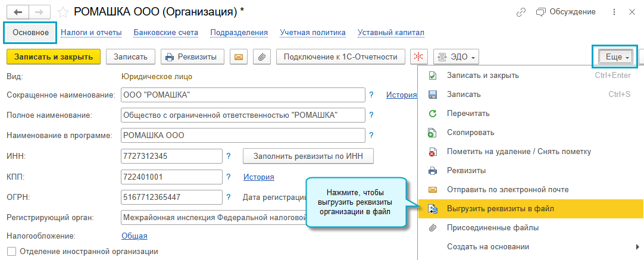Viewport: 644px width, 260px height.
Task: Expand the Еще dropdown menu
Action: [x=614, y=57]
